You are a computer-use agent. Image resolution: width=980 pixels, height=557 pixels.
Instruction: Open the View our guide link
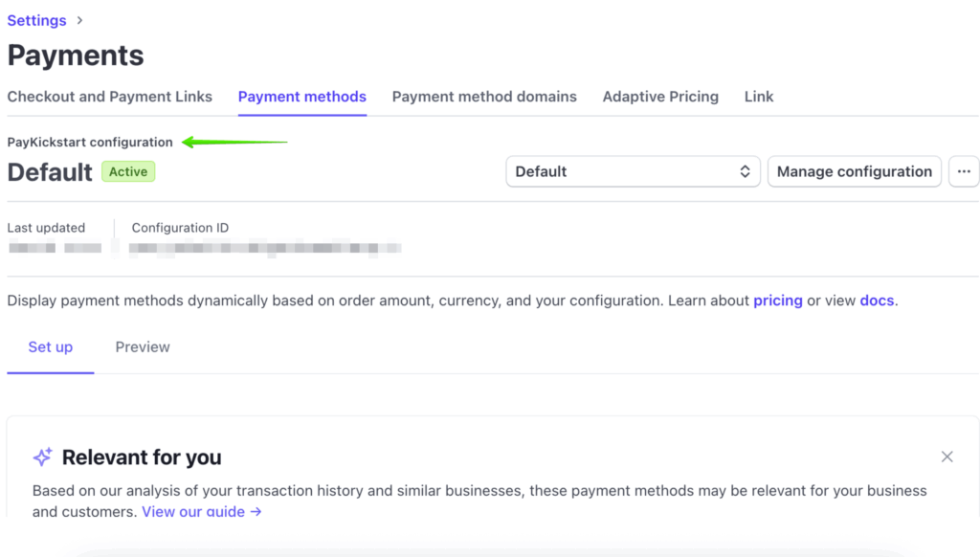(x=201, y=512)
